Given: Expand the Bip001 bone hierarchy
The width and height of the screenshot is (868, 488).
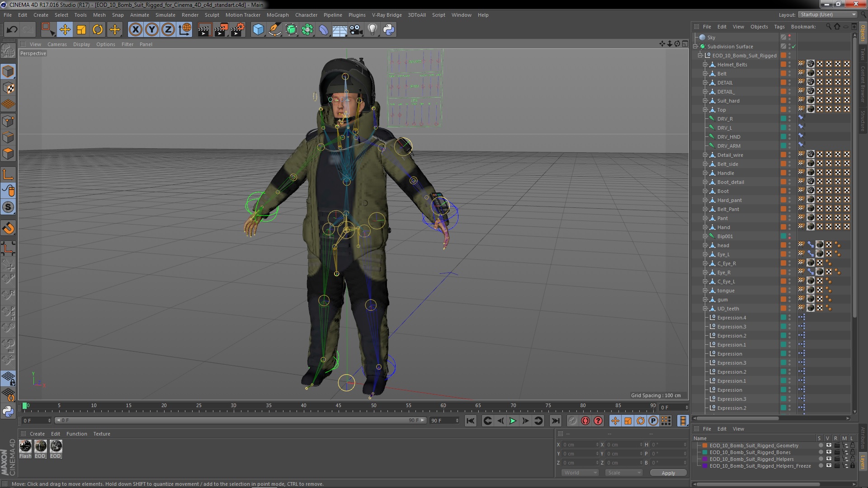Looking at the screenshot, I should pos(705,236).
